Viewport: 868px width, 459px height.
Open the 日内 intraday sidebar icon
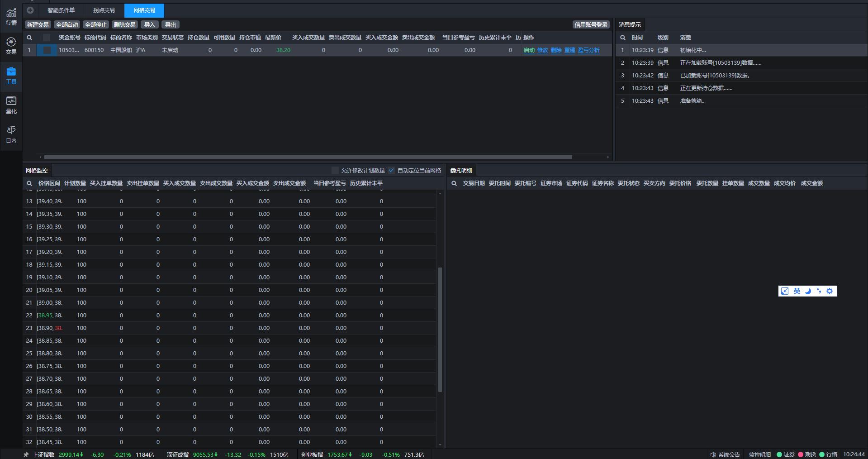point(11,134)
